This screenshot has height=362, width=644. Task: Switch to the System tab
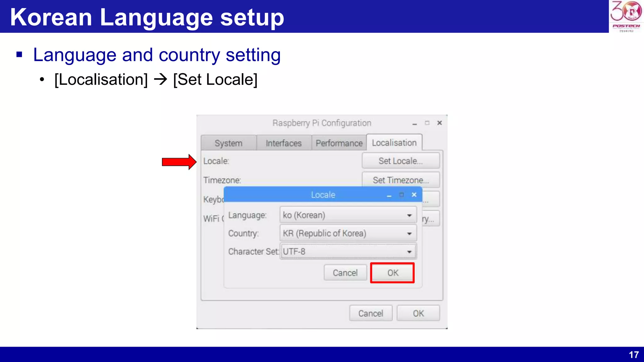click(229, 143)
